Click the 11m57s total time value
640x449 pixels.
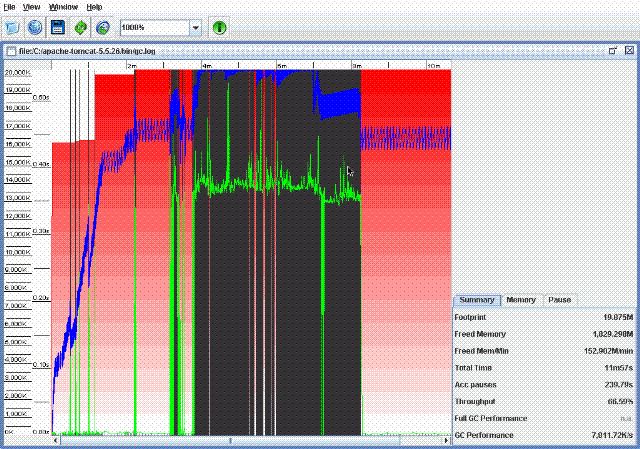[x=619, y=368]
